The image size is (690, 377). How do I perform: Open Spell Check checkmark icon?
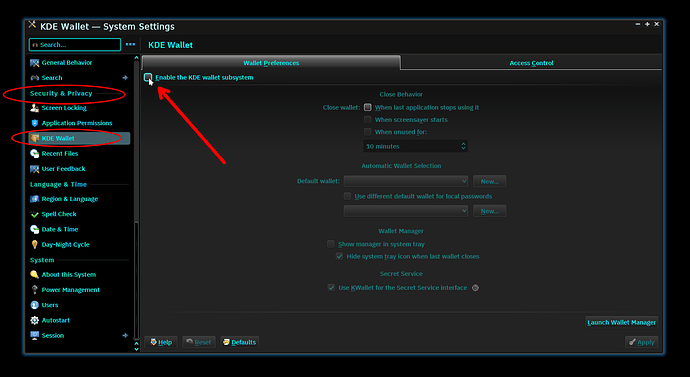34,214
